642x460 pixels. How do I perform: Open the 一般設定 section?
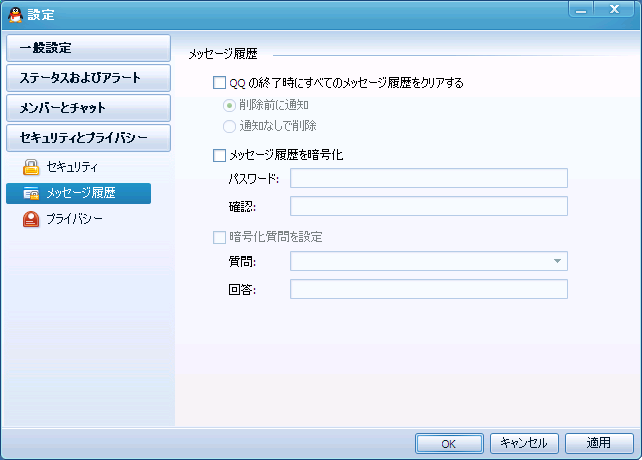pyautogui.click(x=88, y=48)
